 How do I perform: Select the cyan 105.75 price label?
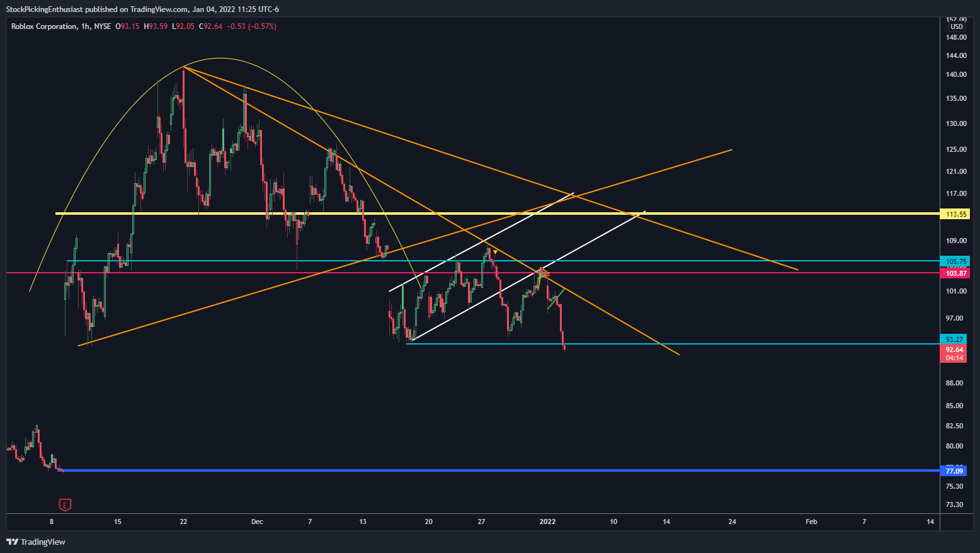tap(955, 261)
